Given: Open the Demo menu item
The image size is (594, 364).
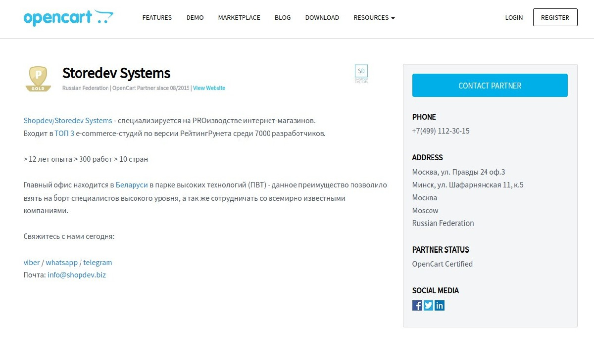Looking at the screenshot, I should click(195, 18).
